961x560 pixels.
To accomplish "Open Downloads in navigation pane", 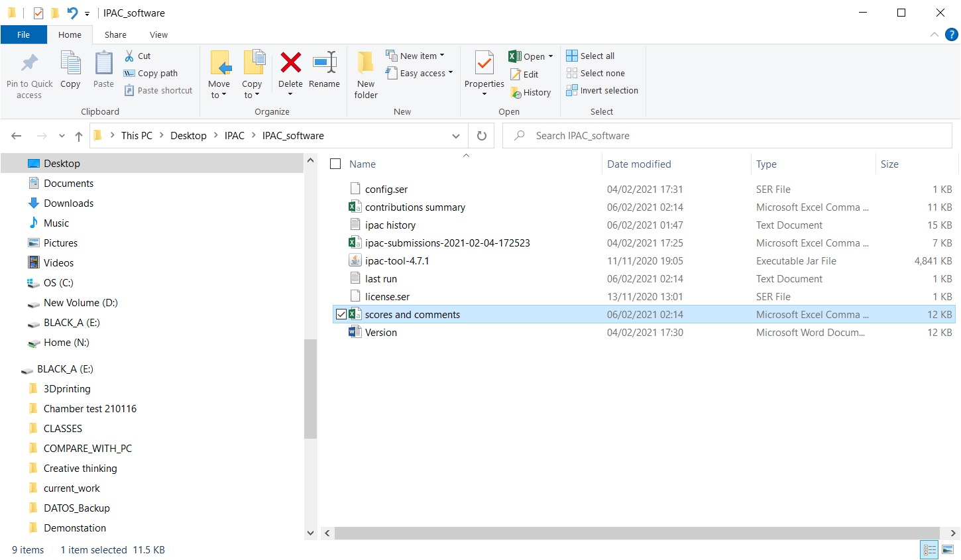I will pos(68,203).
